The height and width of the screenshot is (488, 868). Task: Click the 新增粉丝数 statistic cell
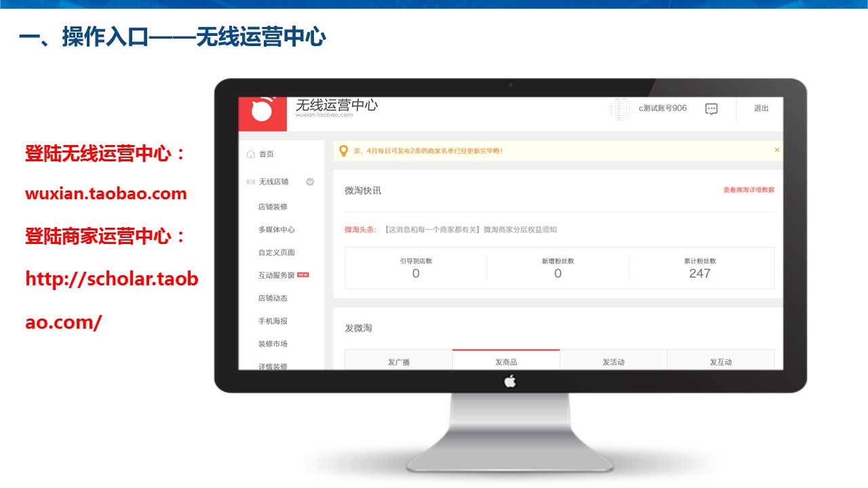(557, 269)
